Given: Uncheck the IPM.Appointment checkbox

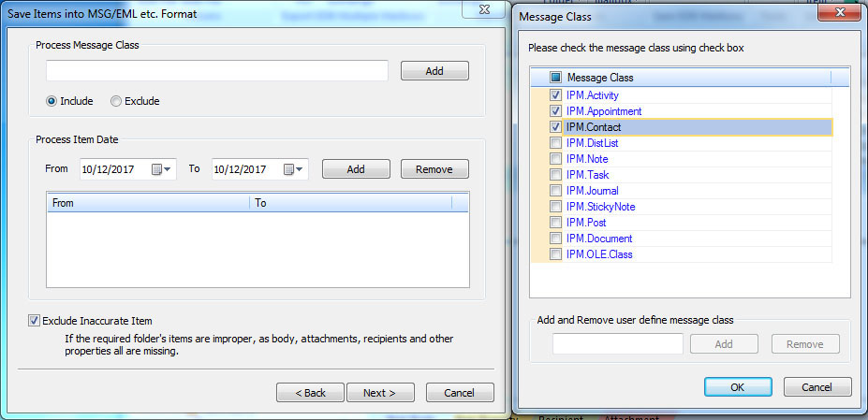Looking at the screenshot, I should coord(556,111).
